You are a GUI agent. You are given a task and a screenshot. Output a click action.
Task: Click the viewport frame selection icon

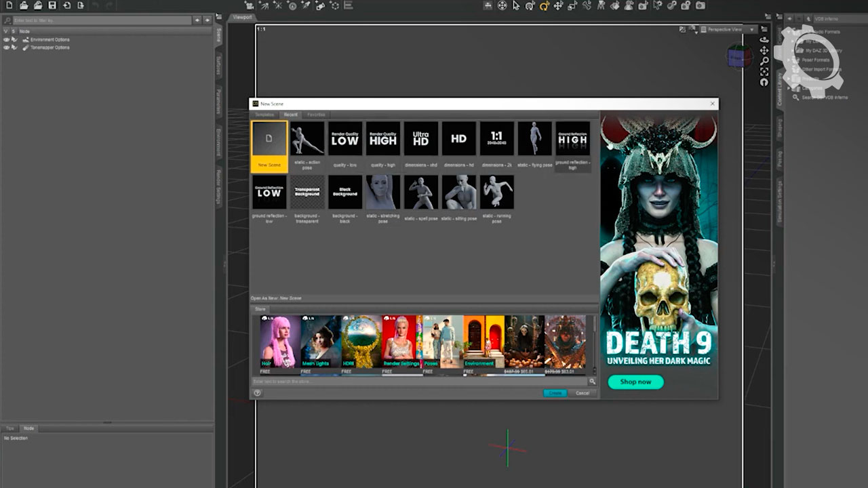pos(764,72)
